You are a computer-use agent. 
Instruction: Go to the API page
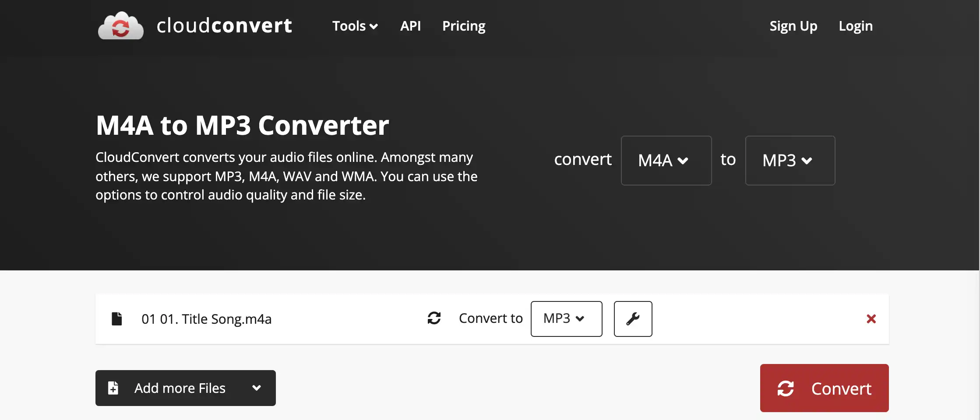point(410,26)
